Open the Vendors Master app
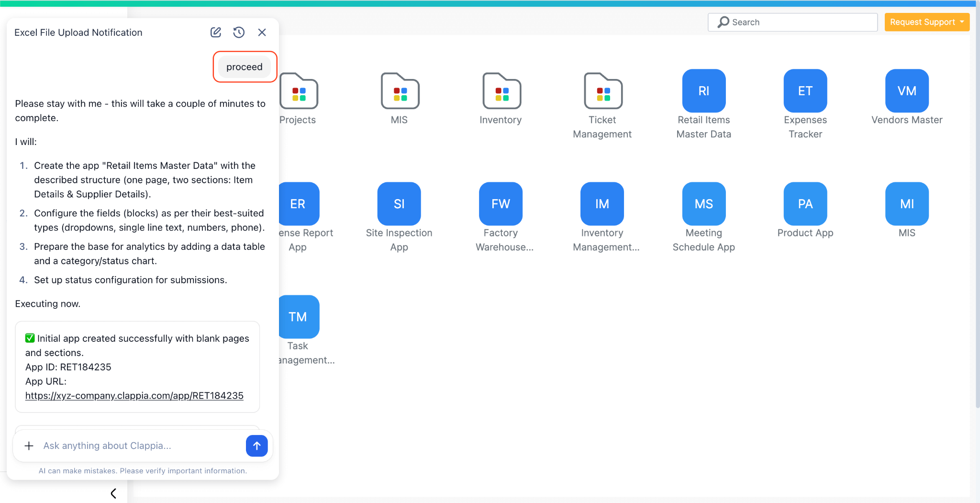 click(x=906, y=90)
